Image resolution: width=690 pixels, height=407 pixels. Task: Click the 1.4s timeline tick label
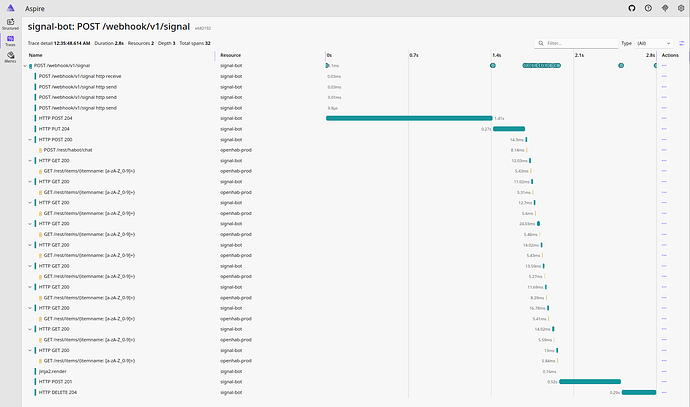(x=497, y=55)
